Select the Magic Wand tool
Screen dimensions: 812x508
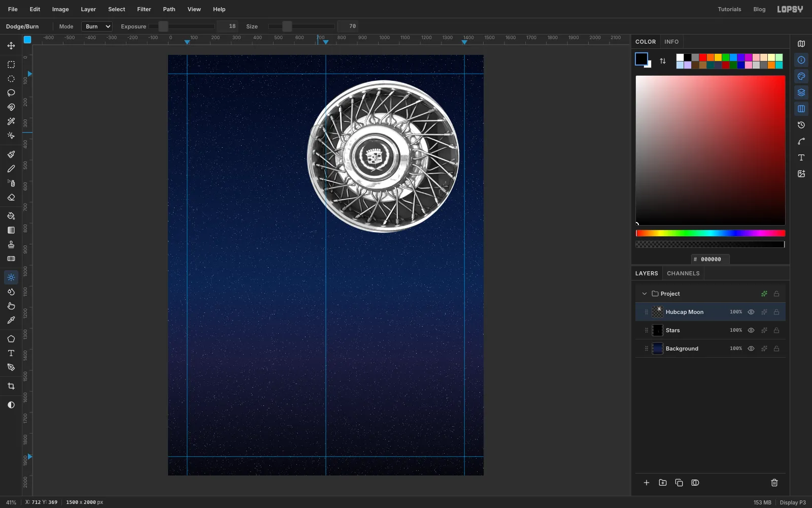tap(11, 121)
